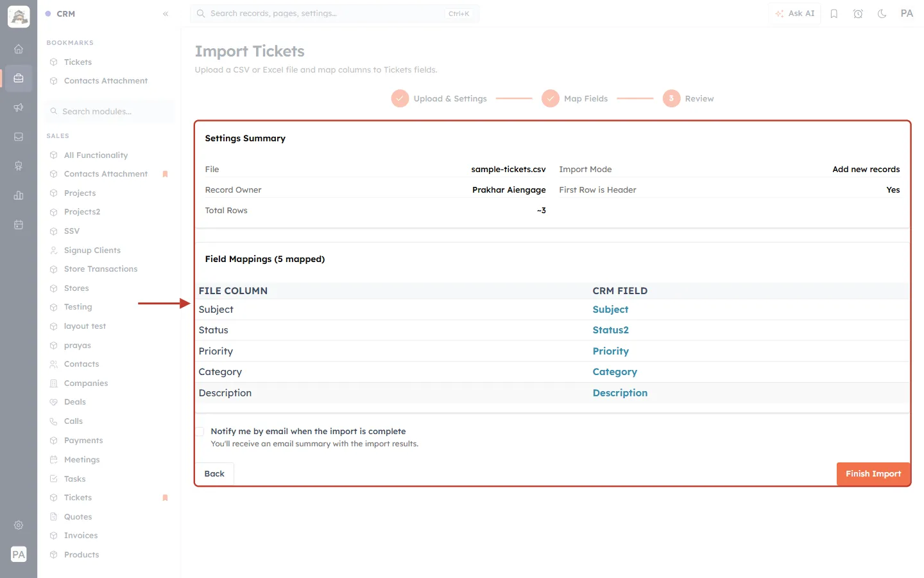The image size is (924, 578).
Task: Open settings gear icon in rail
Action: (19, 525)
